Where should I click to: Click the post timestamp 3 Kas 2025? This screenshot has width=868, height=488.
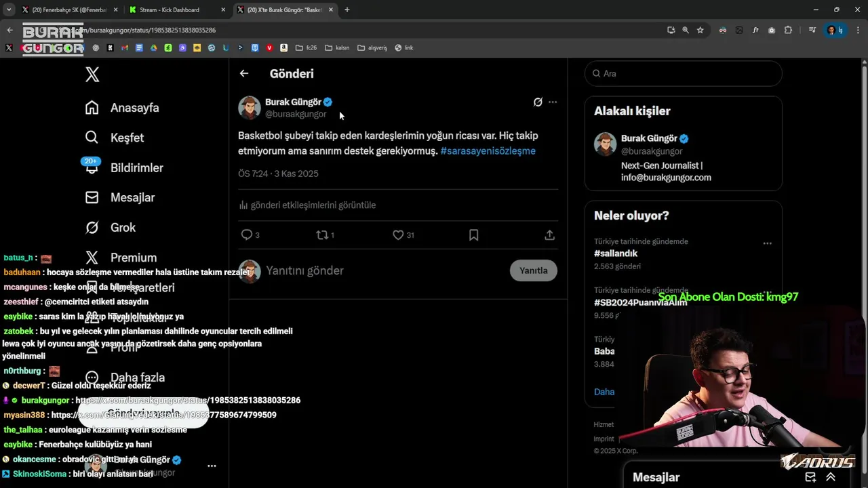[x=278, y=174]
